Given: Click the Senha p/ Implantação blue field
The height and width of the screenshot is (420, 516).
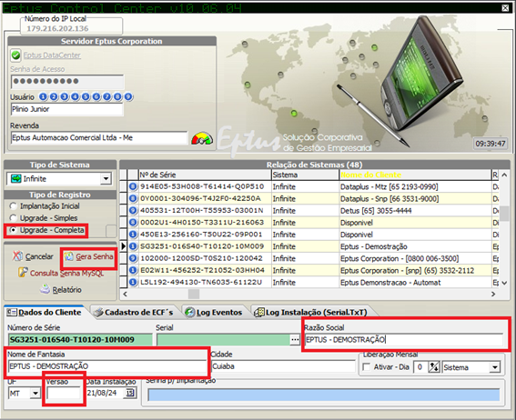Looking at the screenshot, I should click(x=323, y=395).
